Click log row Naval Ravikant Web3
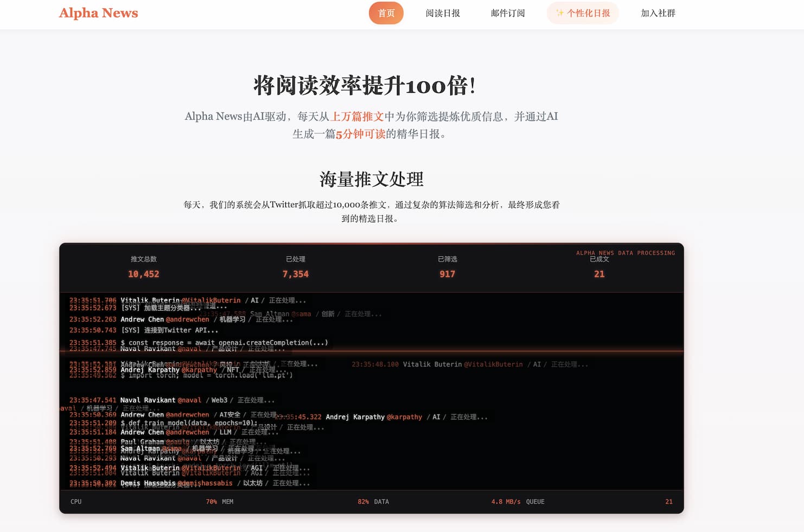 [172, 400]
